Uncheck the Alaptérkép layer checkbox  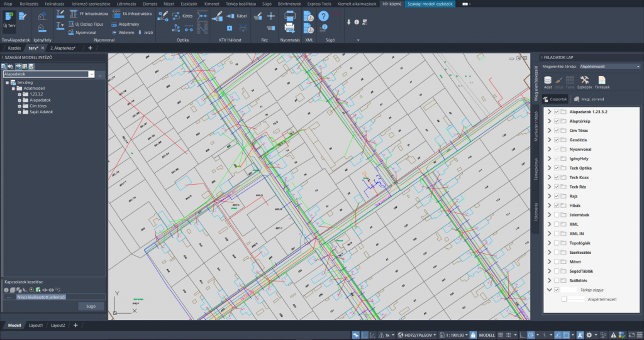(x=557, y=121)
